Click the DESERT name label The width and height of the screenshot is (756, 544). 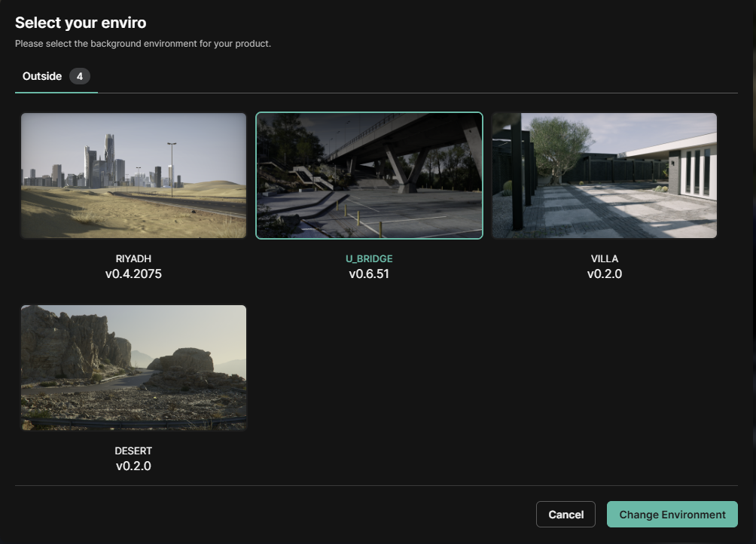(133, 451)
